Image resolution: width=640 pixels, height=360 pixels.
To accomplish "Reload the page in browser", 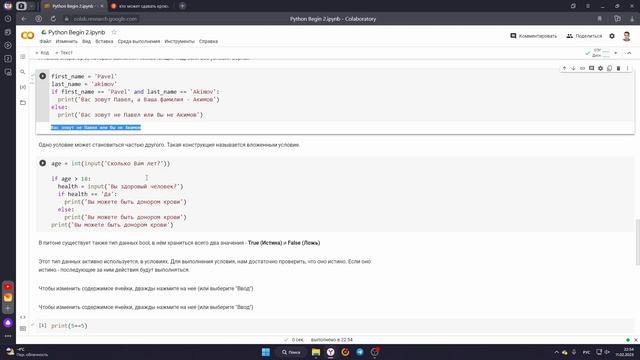I will pyautogui.click(x=53, y=19).
